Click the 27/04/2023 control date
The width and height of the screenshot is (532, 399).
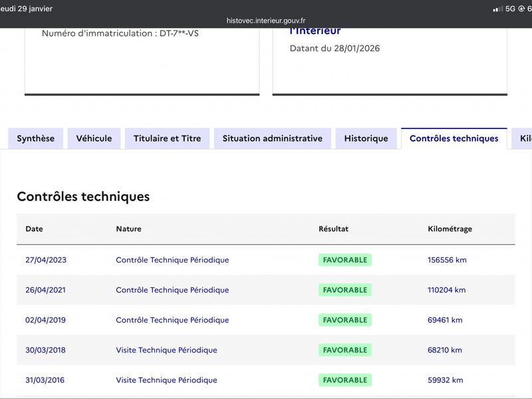(x=46, y=260)
